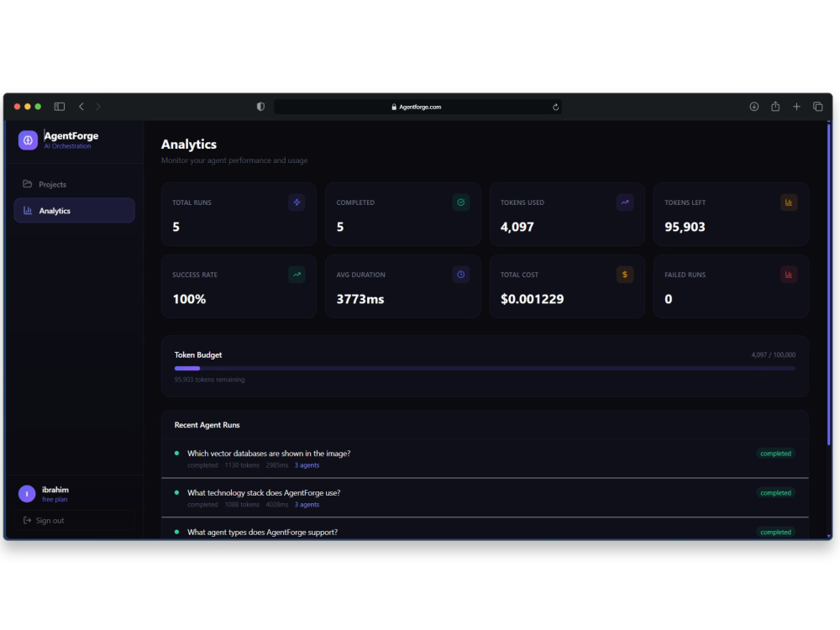Click the ibrahim user avatar
This screenshot has height=630, width=840.
[27, 493]
